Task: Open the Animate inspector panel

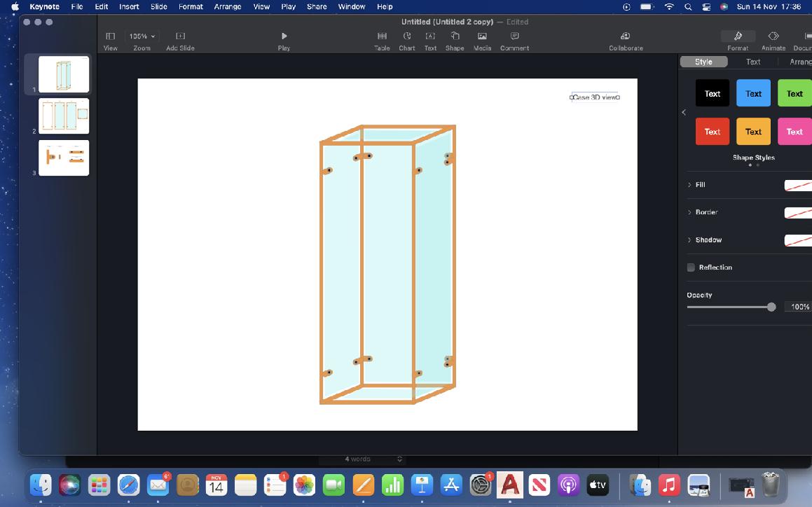Action: coord(773,36)
